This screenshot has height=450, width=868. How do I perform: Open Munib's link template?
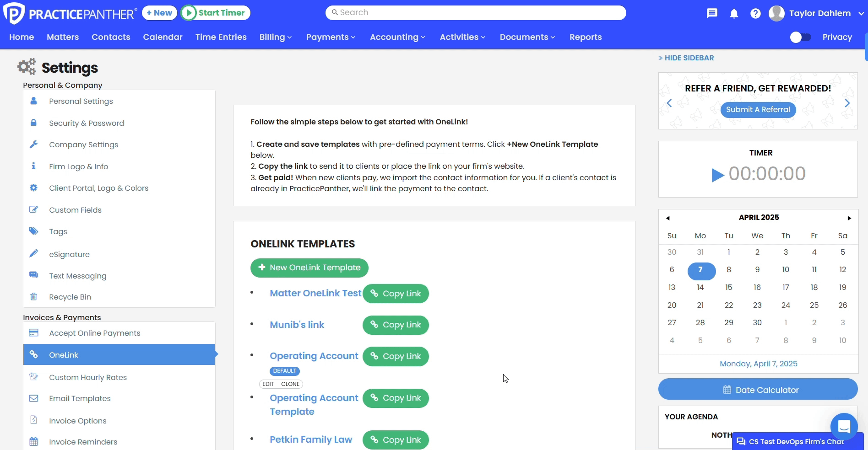[297, 325]
